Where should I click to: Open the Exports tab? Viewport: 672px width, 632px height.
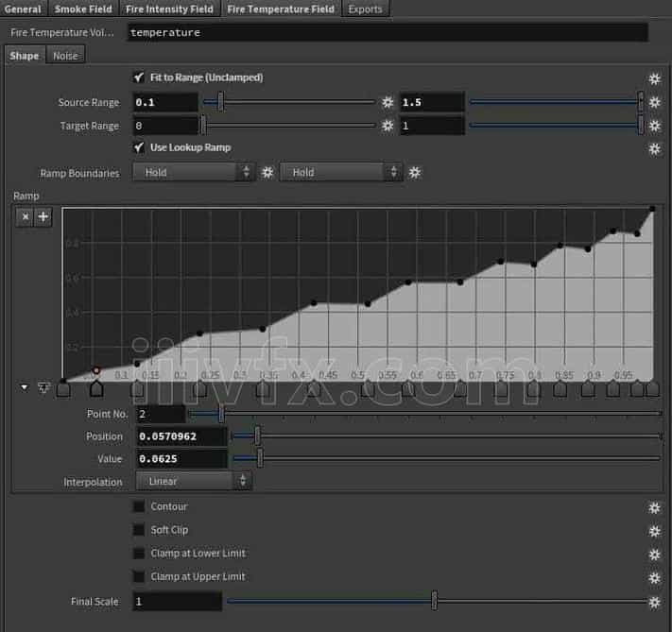coord(365,9)
